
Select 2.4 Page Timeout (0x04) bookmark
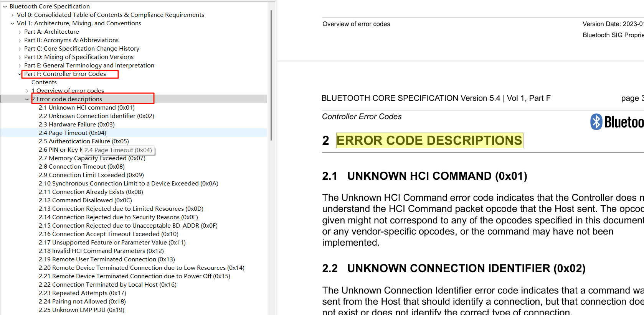coord(72,133)
